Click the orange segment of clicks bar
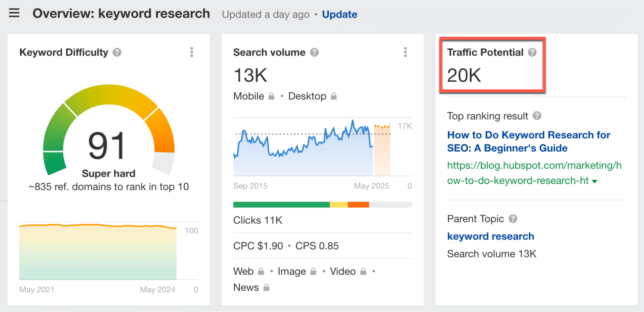The width and height of the screenshot is (644, 312). (358, 205)
